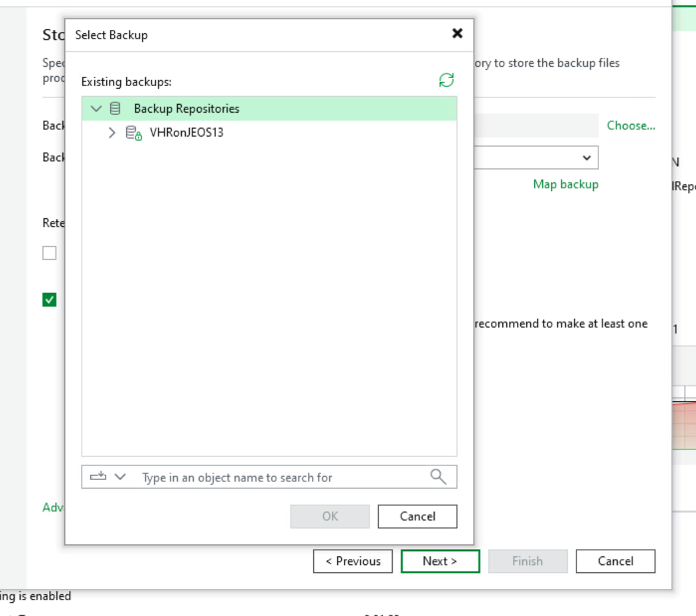Go to the next wizard step
Screen dimensions: 696x616
click(x=440, y=561)
